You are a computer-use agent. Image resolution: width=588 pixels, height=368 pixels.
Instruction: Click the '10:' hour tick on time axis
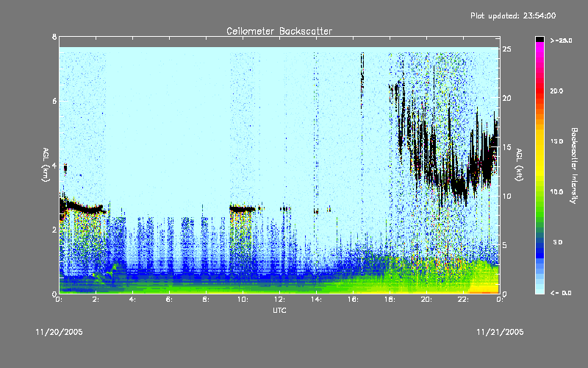pyautogui.click(x=243, y=300)
